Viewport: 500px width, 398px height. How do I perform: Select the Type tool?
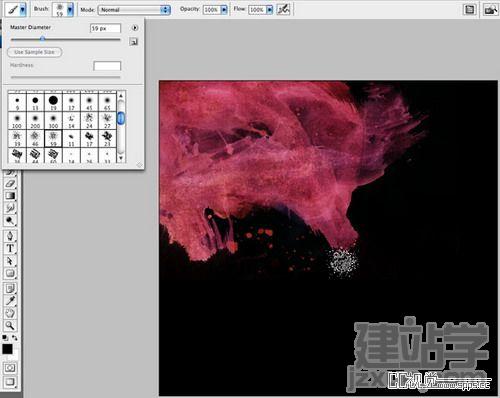10,248
